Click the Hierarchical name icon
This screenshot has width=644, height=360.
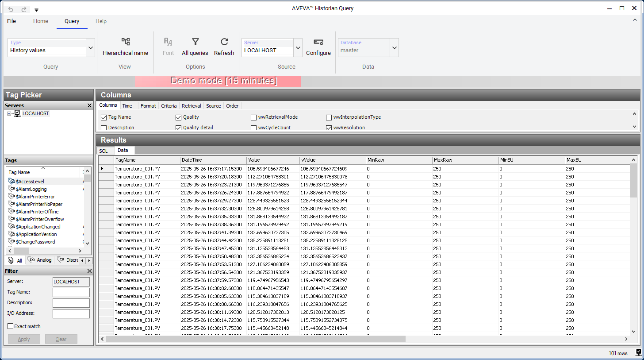(126, 42)
